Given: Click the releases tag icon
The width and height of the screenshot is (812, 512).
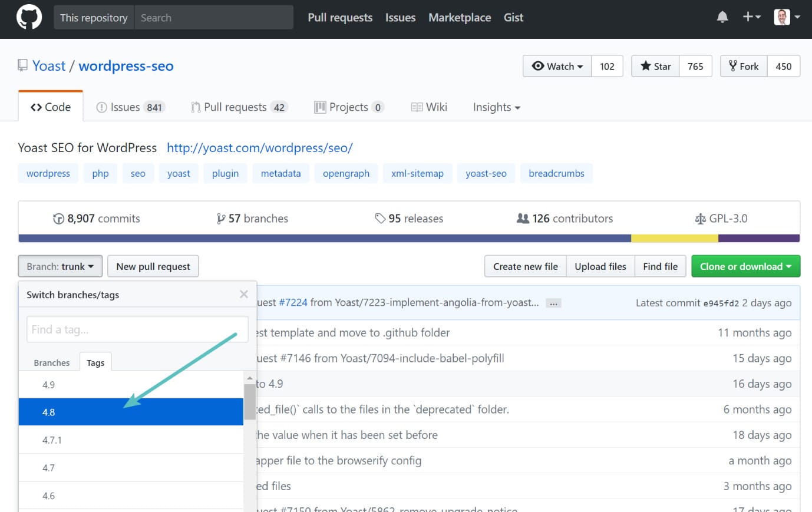Looking at the screenshot, I should coord(380,218).
